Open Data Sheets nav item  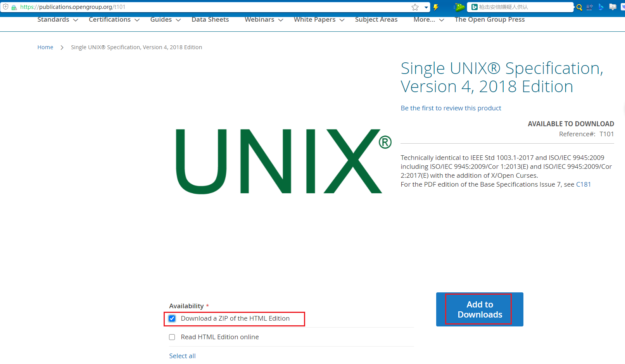[210, 19]
